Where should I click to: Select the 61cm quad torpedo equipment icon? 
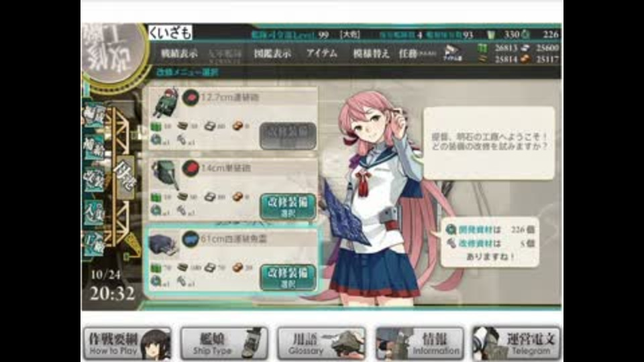[x=164, y=244]
